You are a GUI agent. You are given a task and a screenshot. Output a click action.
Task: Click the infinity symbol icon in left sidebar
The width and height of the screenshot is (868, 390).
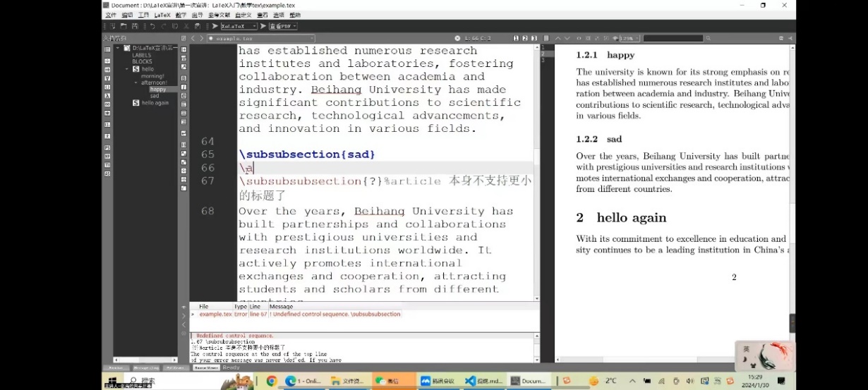(x=107, y=104)
